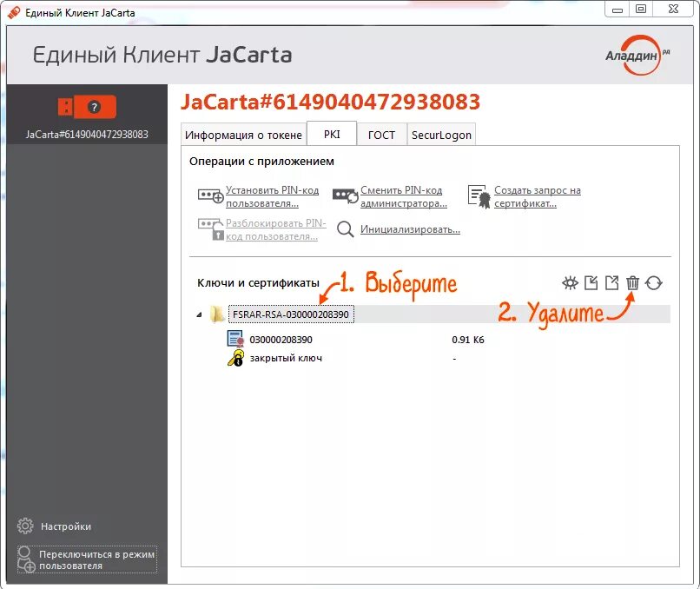This screenshot has height=589, width=700.
Task: Open Создать запрос на сертификат link
Action: point(537,196)
